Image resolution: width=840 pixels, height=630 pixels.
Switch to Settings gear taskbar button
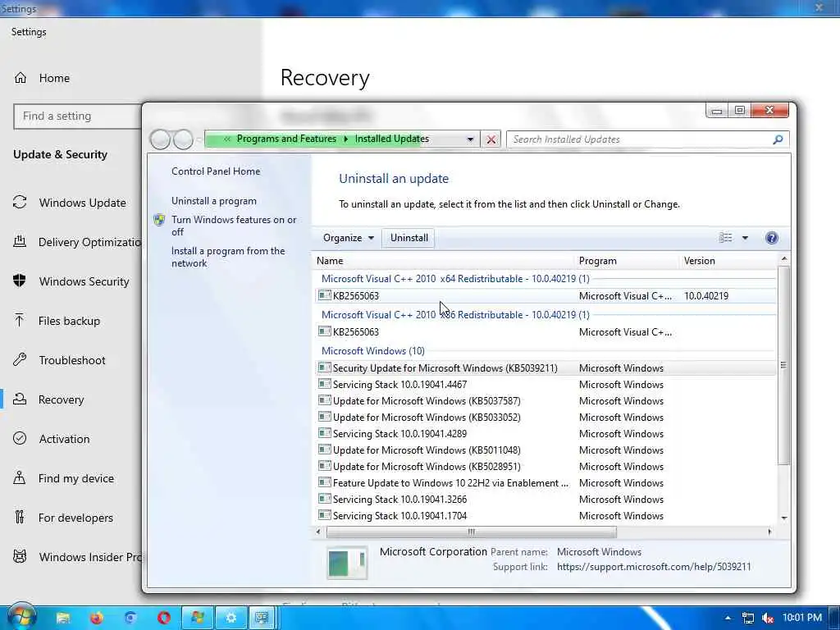(x=231, y=618)
